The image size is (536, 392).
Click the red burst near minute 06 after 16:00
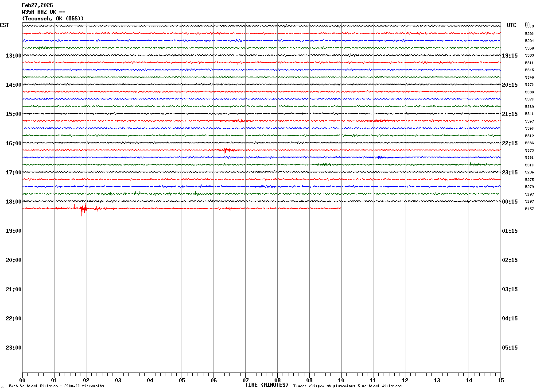[x=227, y=150]
